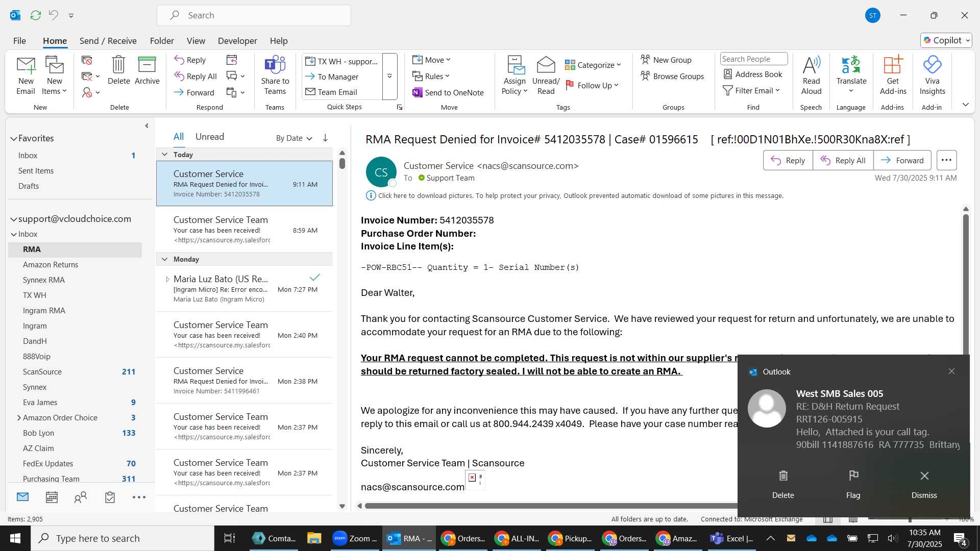Click the Undo icon in title bar
The height and width of the screenshot is (551, 980).
54,15
